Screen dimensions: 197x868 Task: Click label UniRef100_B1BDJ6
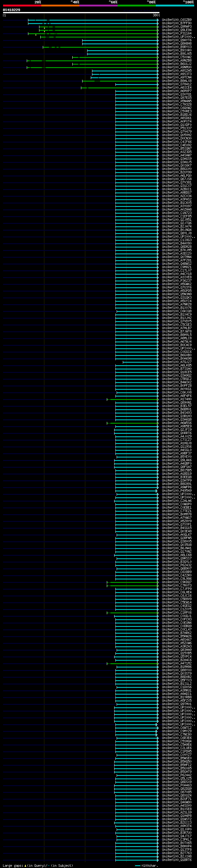(x=177, y=115)
